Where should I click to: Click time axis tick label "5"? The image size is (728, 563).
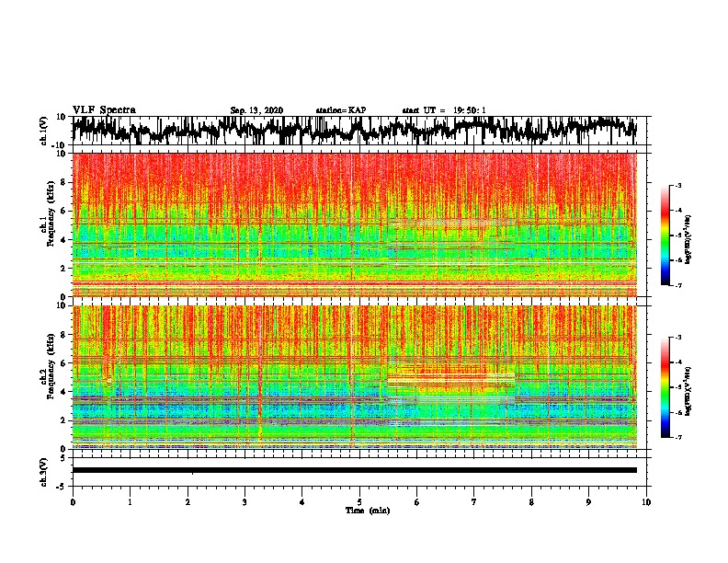(359, 502)
